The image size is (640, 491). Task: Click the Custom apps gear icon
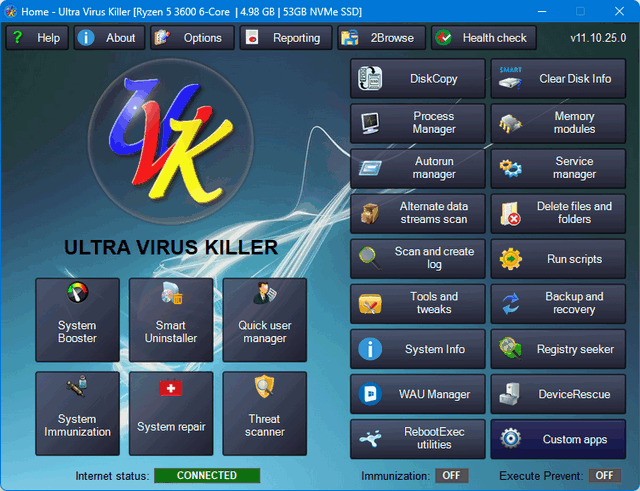tap(511, 439)
